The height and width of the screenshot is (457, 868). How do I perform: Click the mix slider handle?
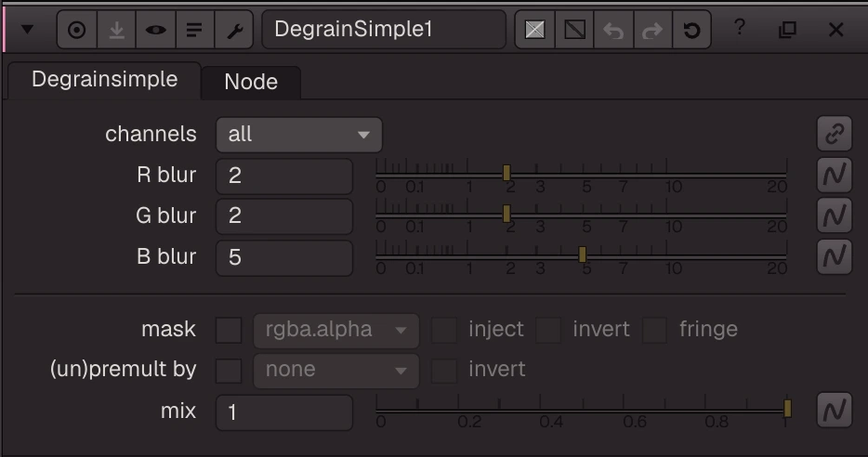[x=787, y=409]
